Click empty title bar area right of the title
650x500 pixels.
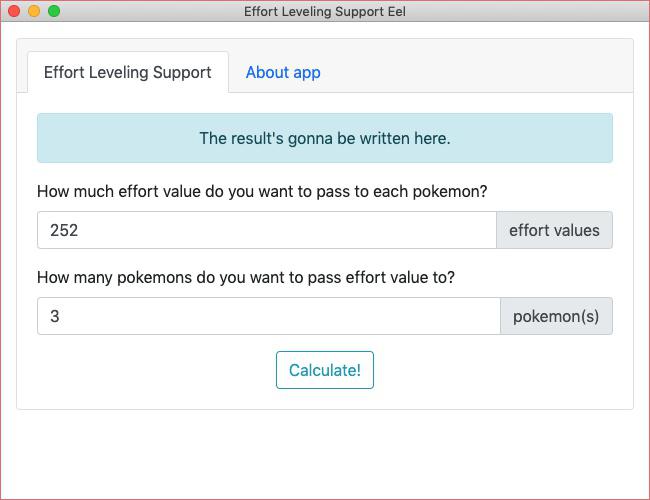point(526,11)
